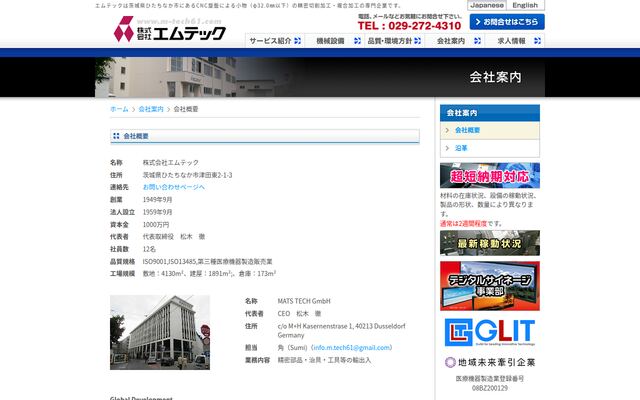Click the Dusseldorf address text
Screen dimensions: 640x400
tap(342, 331)
